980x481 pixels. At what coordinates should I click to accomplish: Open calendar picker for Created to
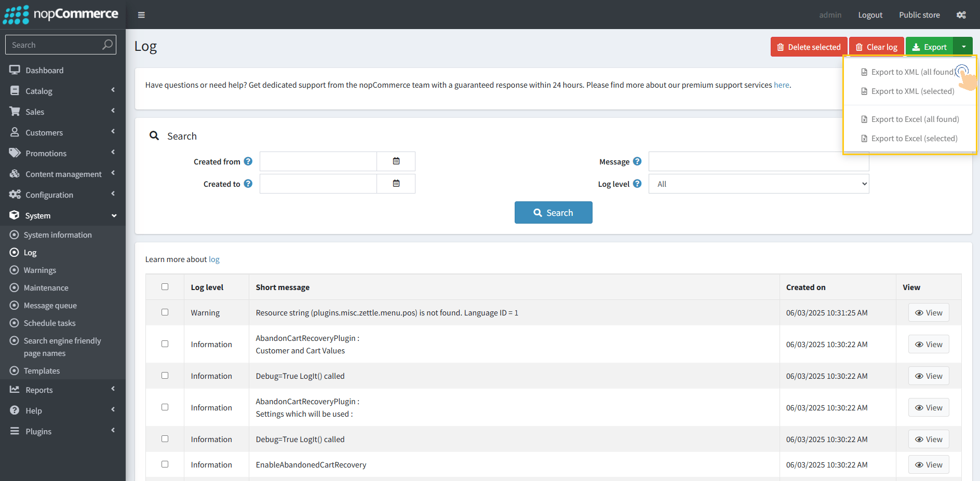click(396, 184)
